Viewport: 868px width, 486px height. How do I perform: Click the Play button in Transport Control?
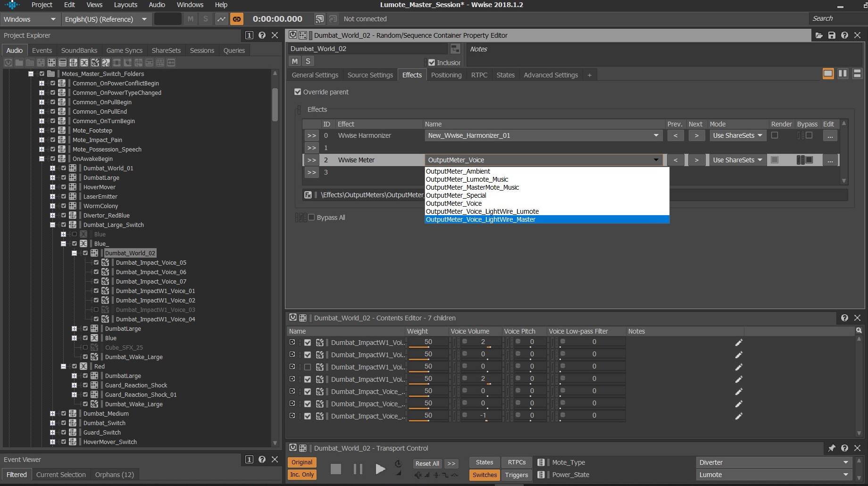pyautogui.click(x=380, y=469)
